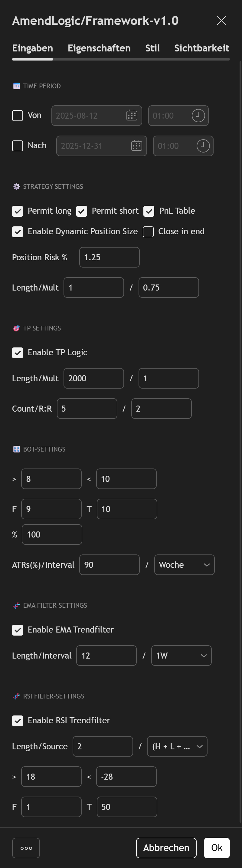The height and width of the screenshot is (868, 242).
Task: Click the TP Settings target icon
Action: click(x=17, y=328)
